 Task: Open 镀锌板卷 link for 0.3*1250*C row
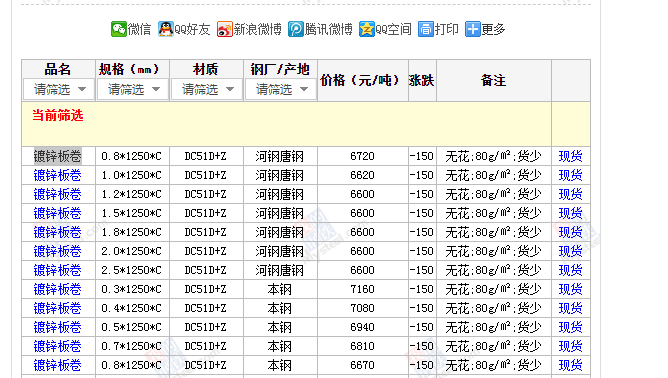pyautogui.click(x=58, y=289)
